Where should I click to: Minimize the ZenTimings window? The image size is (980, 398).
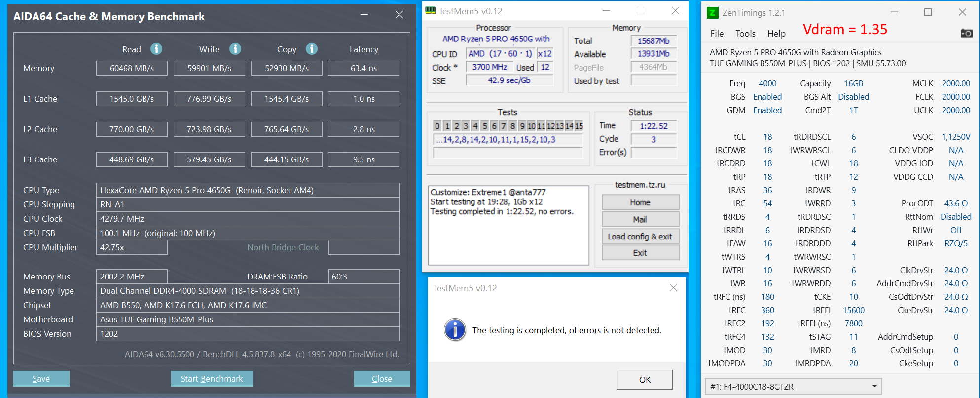[x=894, y=12]
